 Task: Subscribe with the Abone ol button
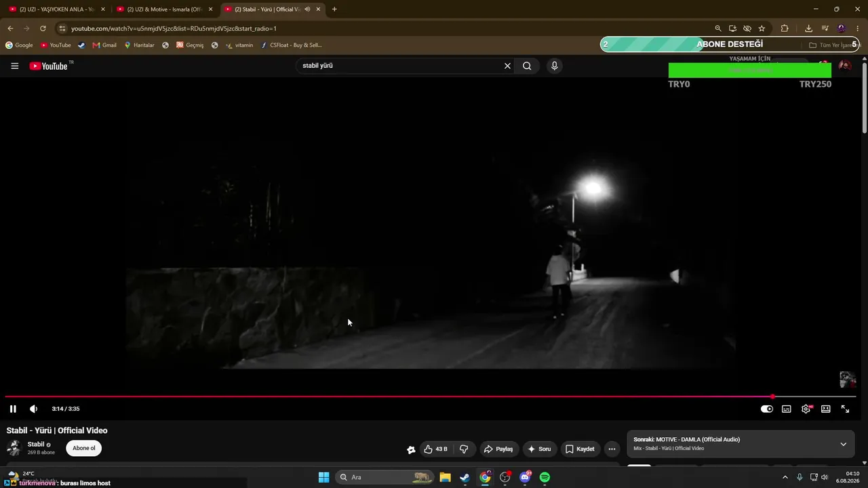[84, 448]
